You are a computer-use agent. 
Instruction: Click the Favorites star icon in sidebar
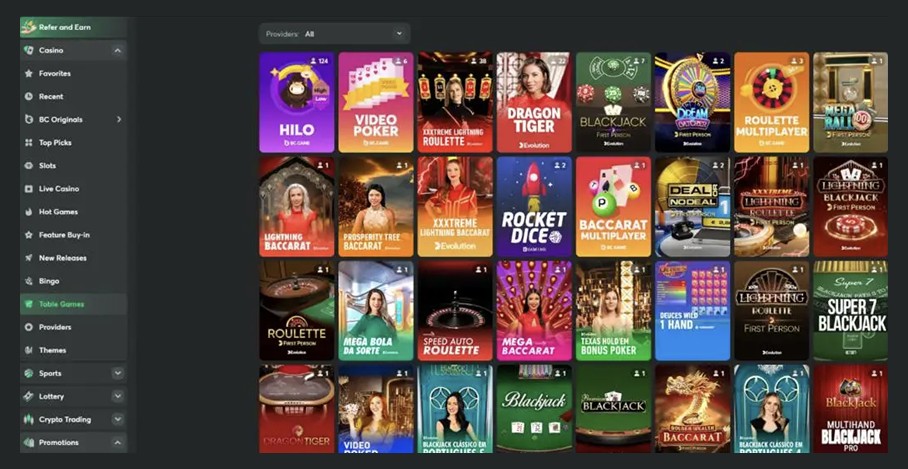pos(29,74)
